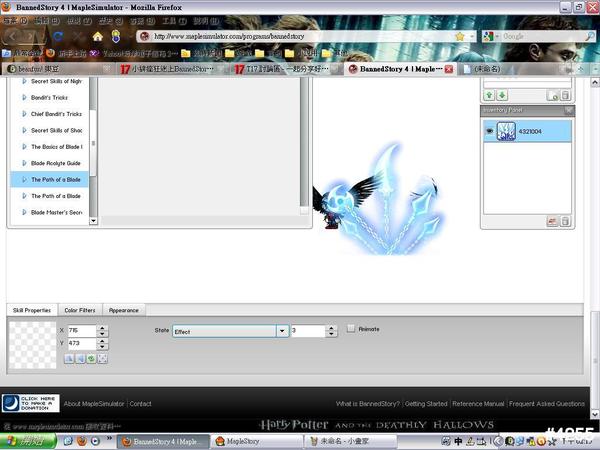Expand Bandit's Tricks tree item
The height and width of the screenshot is (450, 600).
(25, 97)
